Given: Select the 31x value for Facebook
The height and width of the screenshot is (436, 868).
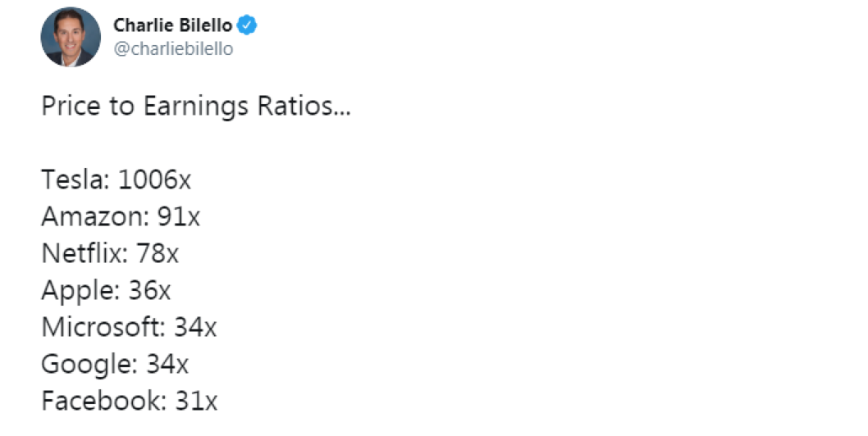Looking at the screenshot, I should click(197, 401).
